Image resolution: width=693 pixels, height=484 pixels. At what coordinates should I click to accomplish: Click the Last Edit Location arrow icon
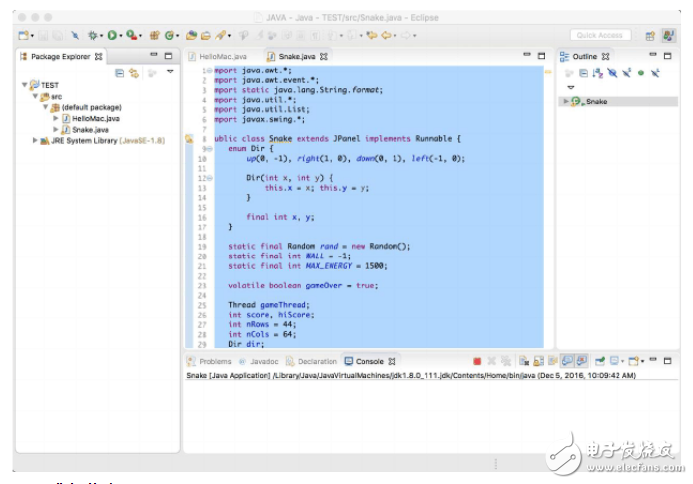[372, 35]
